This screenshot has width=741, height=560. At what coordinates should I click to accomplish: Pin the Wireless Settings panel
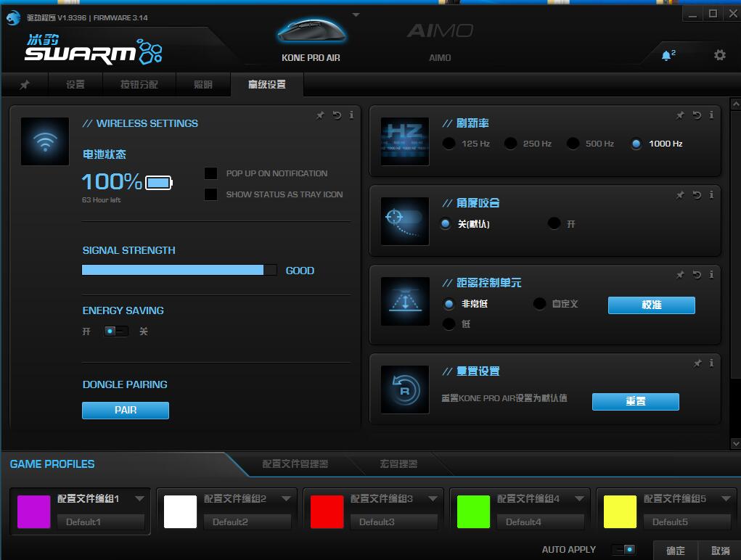[x=320, y=115]
